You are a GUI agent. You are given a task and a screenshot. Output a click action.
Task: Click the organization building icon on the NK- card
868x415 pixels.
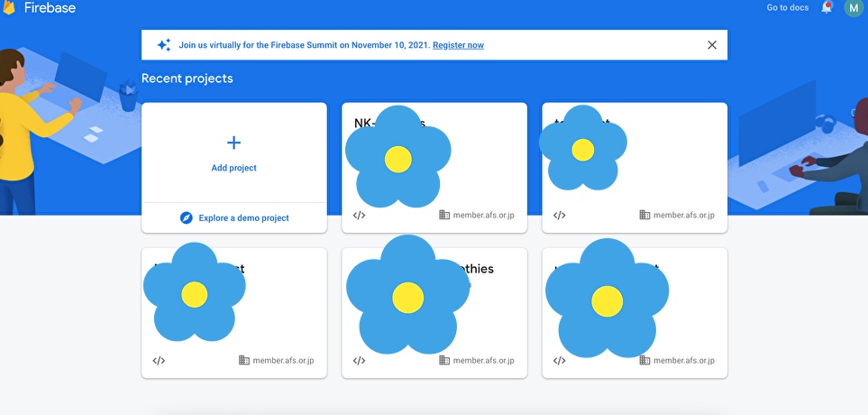click(x=444, y=215)
